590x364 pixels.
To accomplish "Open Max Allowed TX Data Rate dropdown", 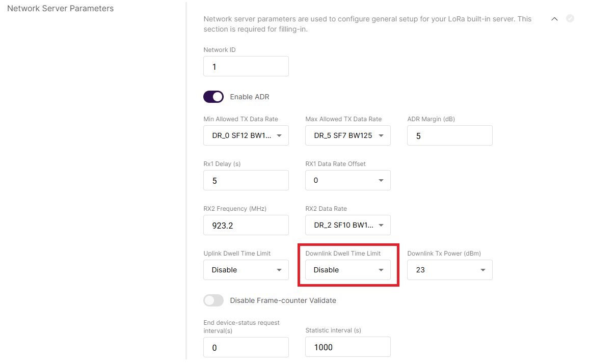I will pos(348,136).
